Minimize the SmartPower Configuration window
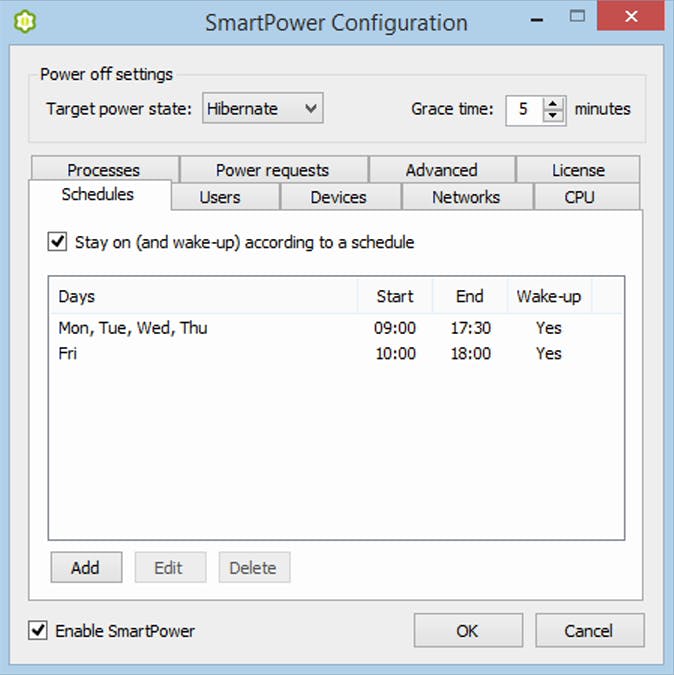 click(x=537, y=19)
